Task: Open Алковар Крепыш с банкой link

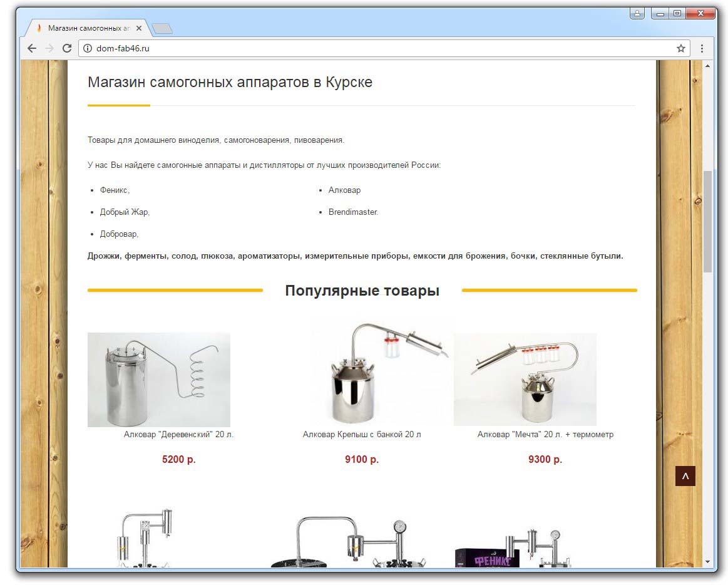Action: tap(362, 434)
